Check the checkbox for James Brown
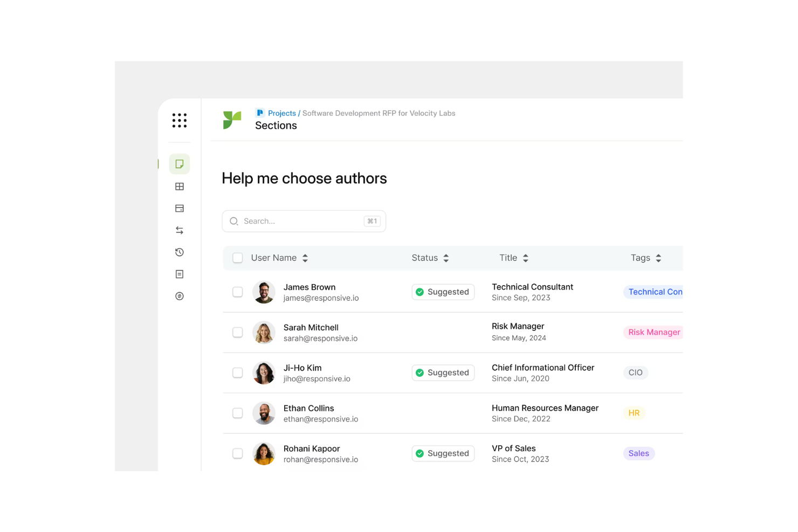The width and height of the screenshot is (798, 532). (237, 292)
